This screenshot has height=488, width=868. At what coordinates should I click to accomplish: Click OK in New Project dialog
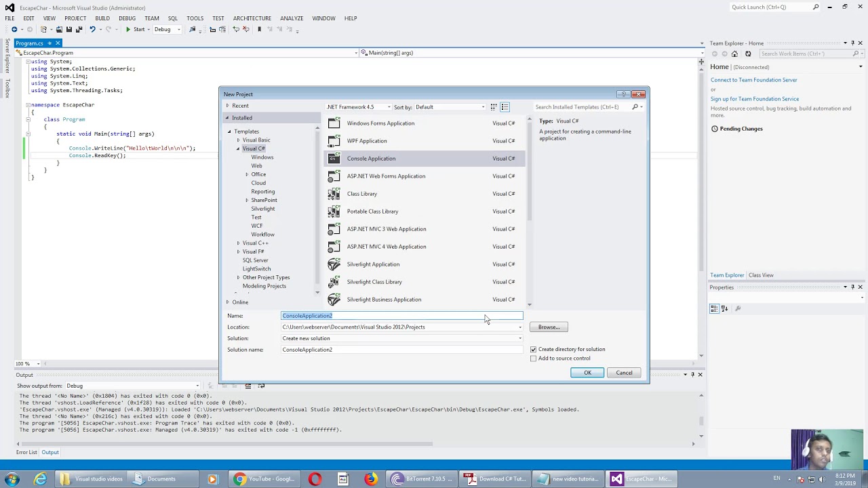(x=587, y=373)
